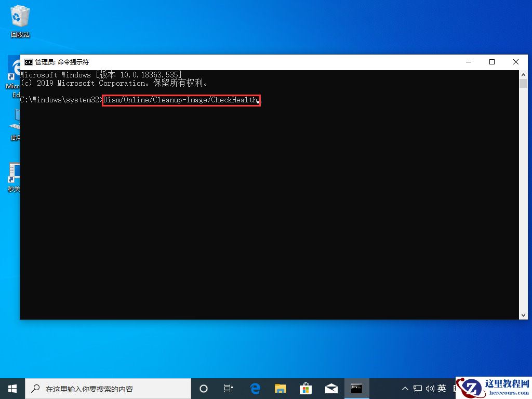Open File Explorer from the taskbar
This screenshot has height=399, width=532.
coord(280,388)
